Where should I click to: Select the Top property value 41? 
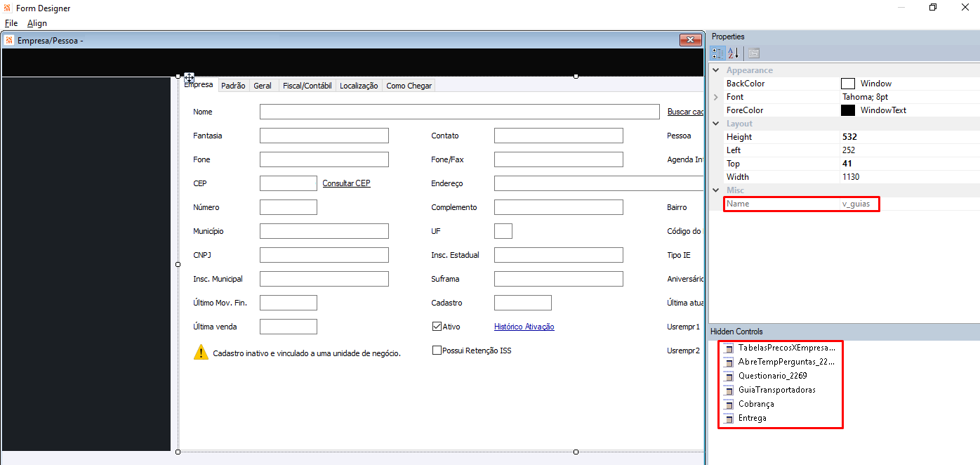(x=847, y=164)
